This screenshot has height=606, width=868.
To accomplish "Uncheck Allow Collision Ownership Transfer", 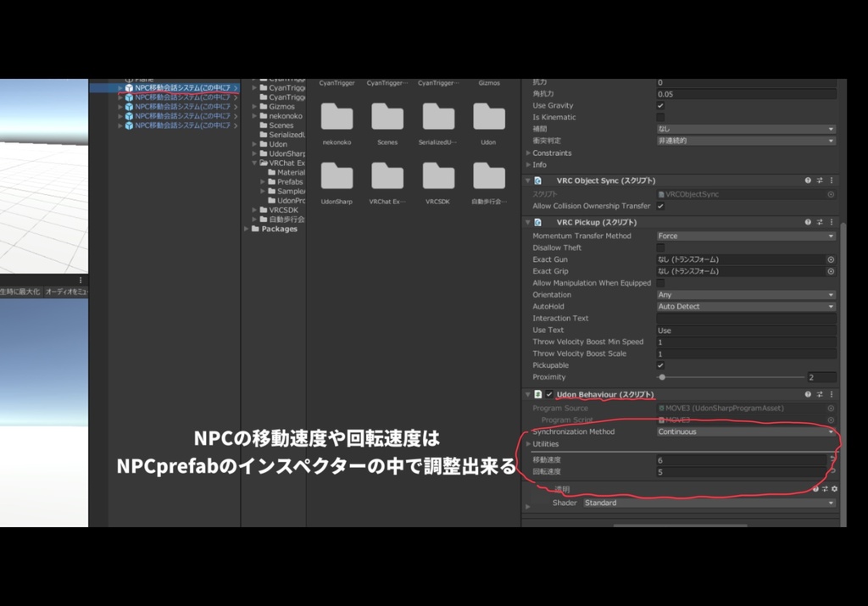I will (661, 206).
